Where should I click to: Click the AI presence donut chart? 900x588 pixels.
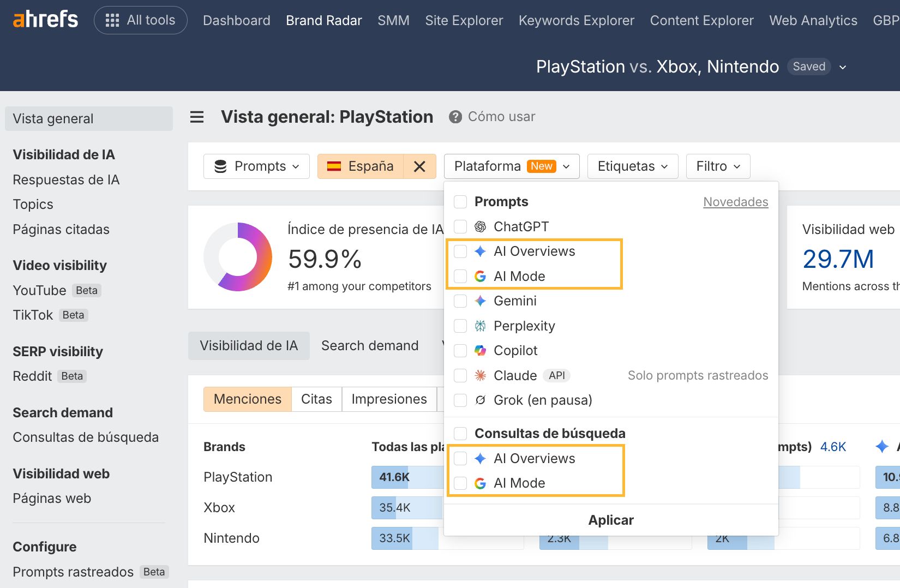(x=238, y=257)
